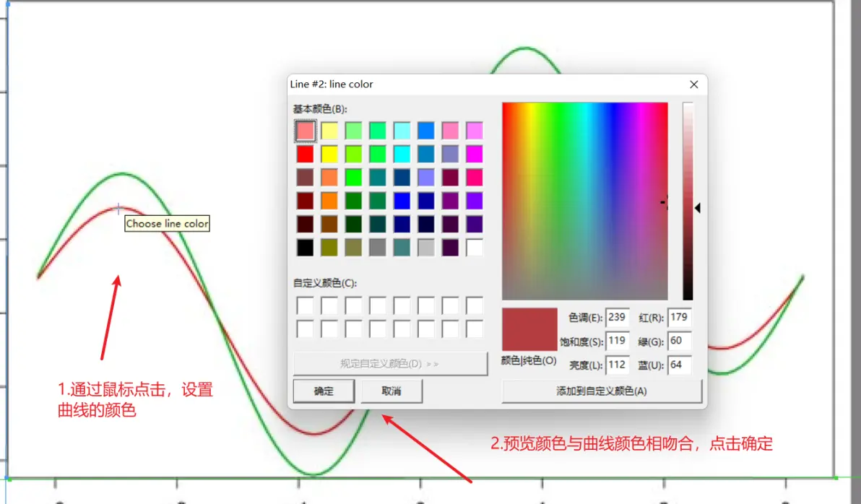This screenshot has width=861, height=504.
Task: Select the orange swatch in fourth row
Action: pyautogui.click(x=329, y=201)
